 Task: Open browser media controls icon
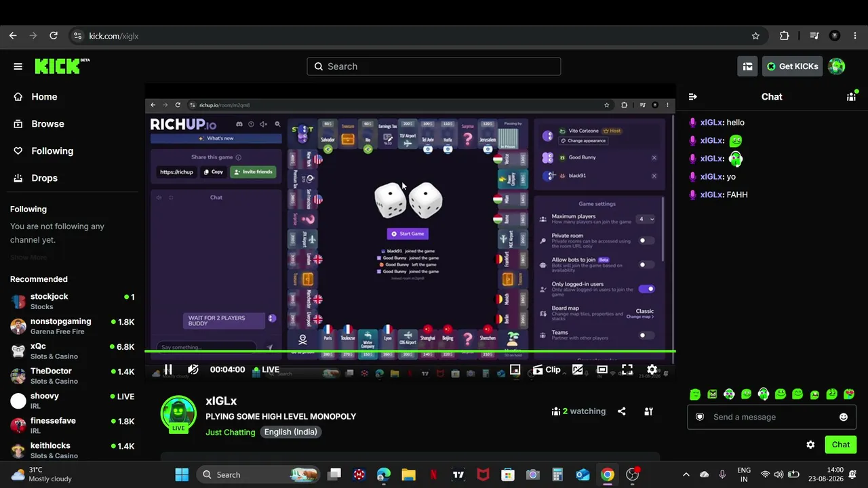pyautogui.click(x=815, y=36)
